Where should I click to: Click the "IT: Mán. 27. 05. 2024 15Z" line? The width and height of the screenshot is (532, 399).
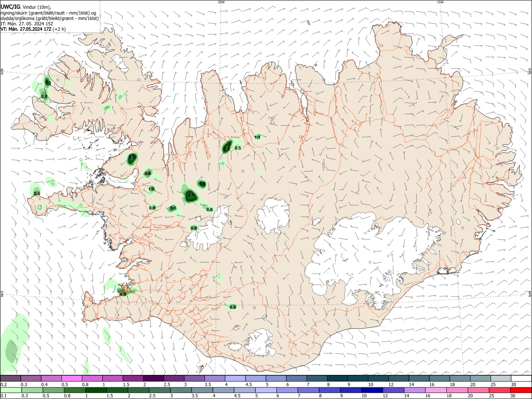(x=27, y=24)
